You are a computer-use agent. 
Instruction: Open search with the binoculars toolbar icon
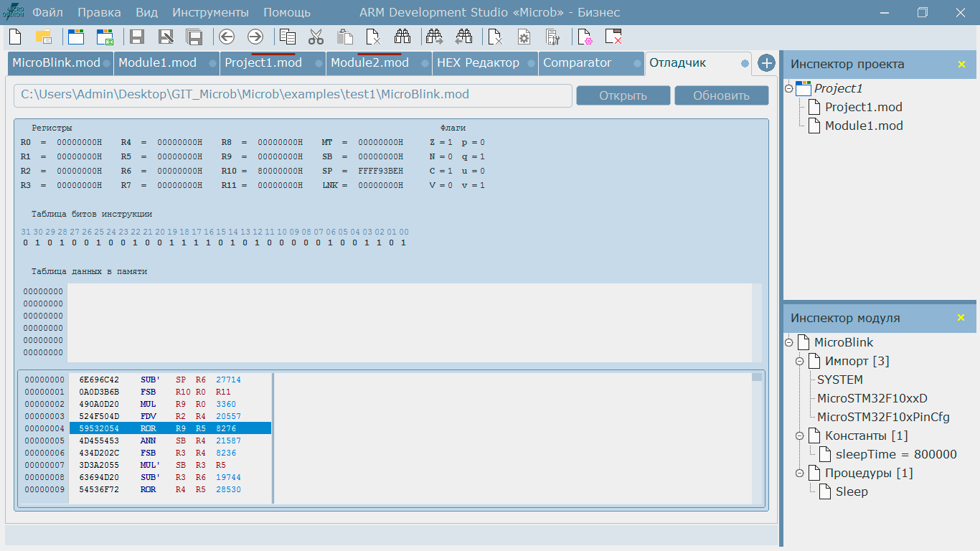pyautogui.click(x=402, y=37)
